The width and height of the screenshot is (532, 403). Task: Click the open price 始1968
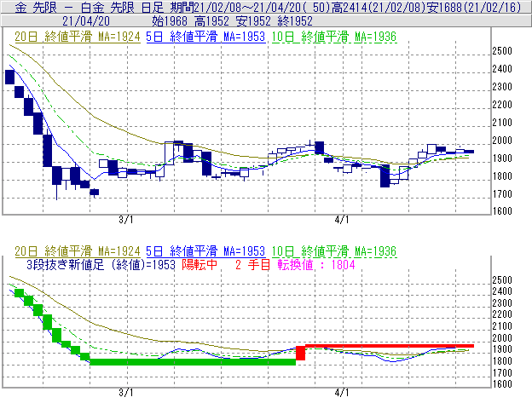pos(170,21)
